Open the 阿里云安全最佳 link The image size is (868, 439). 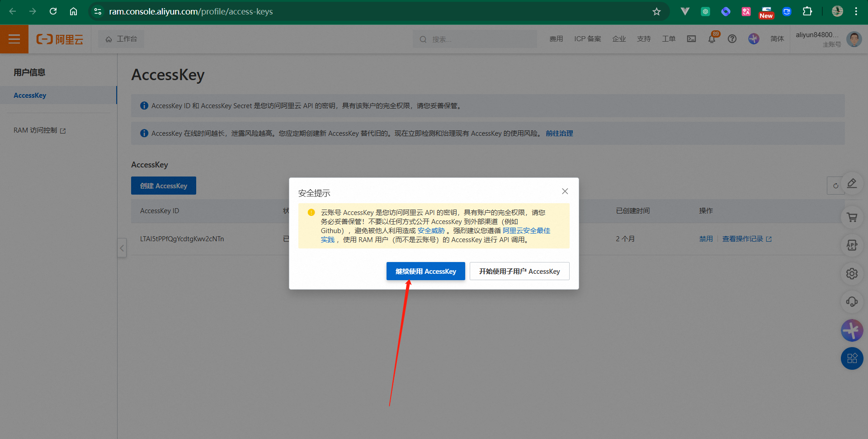[526, 230]
